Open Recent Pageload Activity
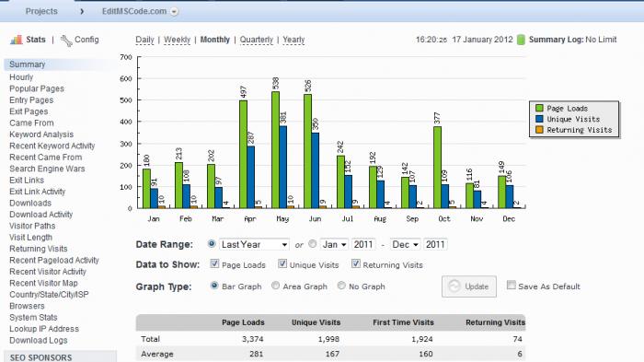644x362 pixels. [54, 261]
